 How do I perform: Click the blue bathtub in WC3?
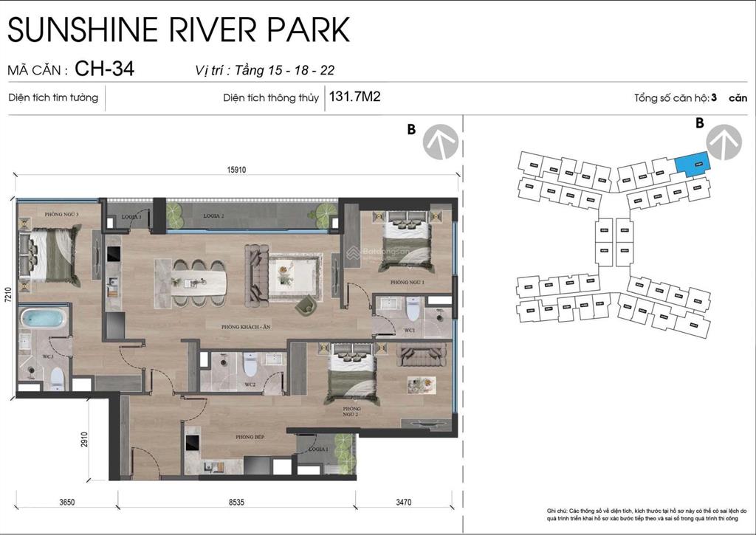tap(43, 319)
